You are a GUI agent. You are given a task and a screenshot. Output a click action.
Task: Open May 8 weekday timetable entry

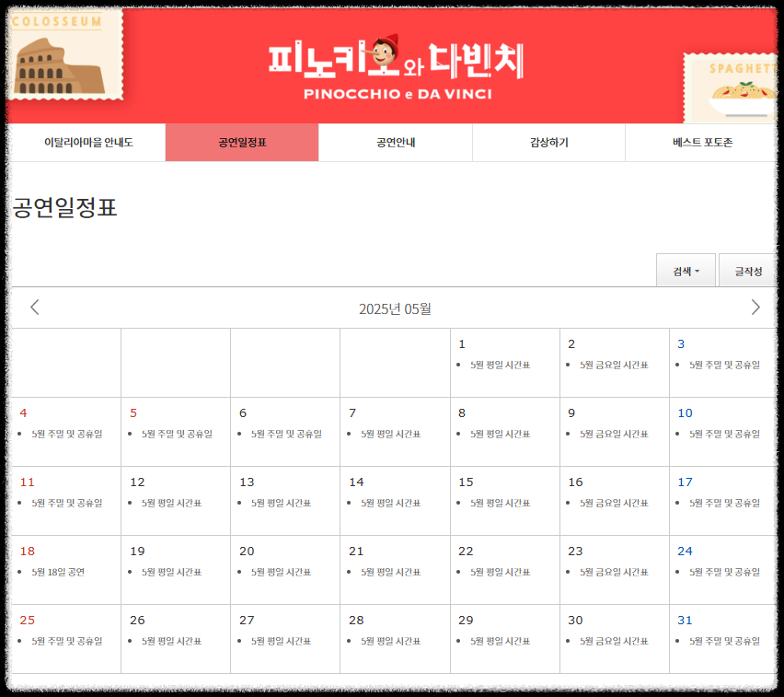click(x=500, y=434)
